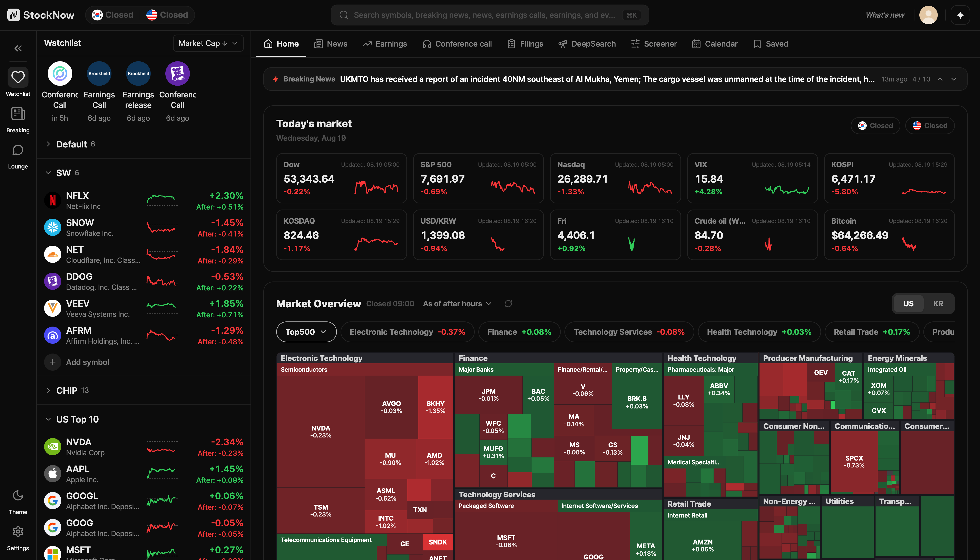980x560 pixels.
Task: Click the BRK.B heatmap tile
Action: click(x=637, y=402)
